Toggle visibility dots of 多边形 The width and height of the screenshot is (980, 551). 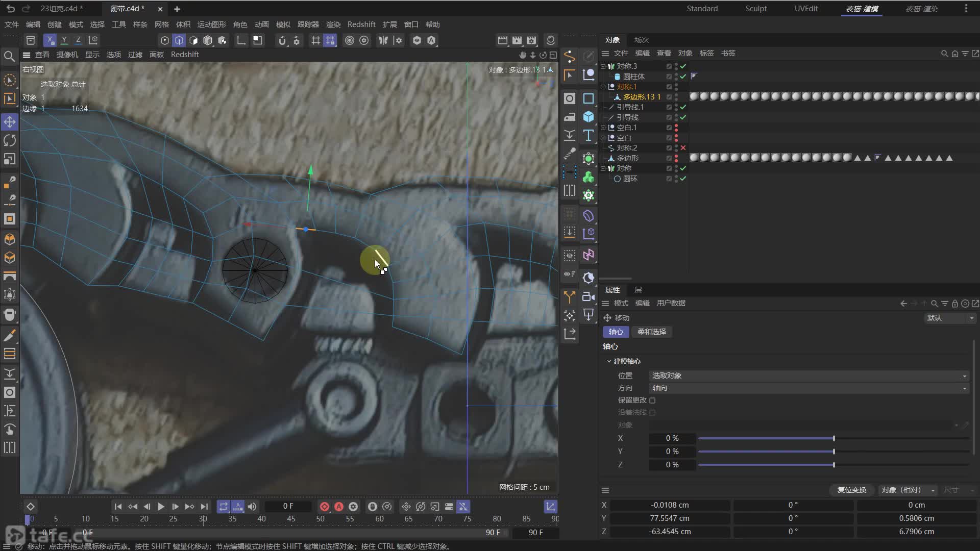coord(676,158)
